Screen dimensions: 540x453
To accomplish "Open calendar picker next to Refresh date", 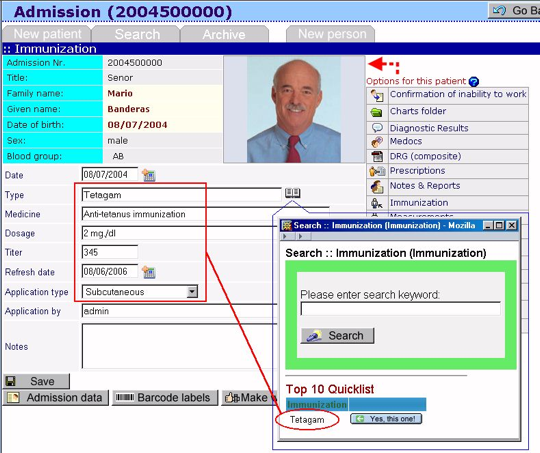I will coord(149,272).
